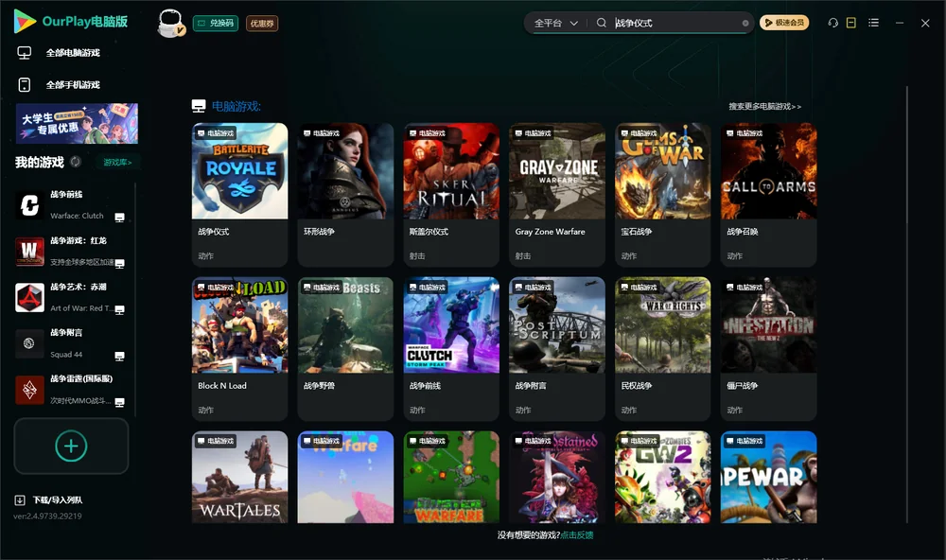Open the Battlerite Royale game card
Viewport: 946px width, 560px height.
pos(239,194)
